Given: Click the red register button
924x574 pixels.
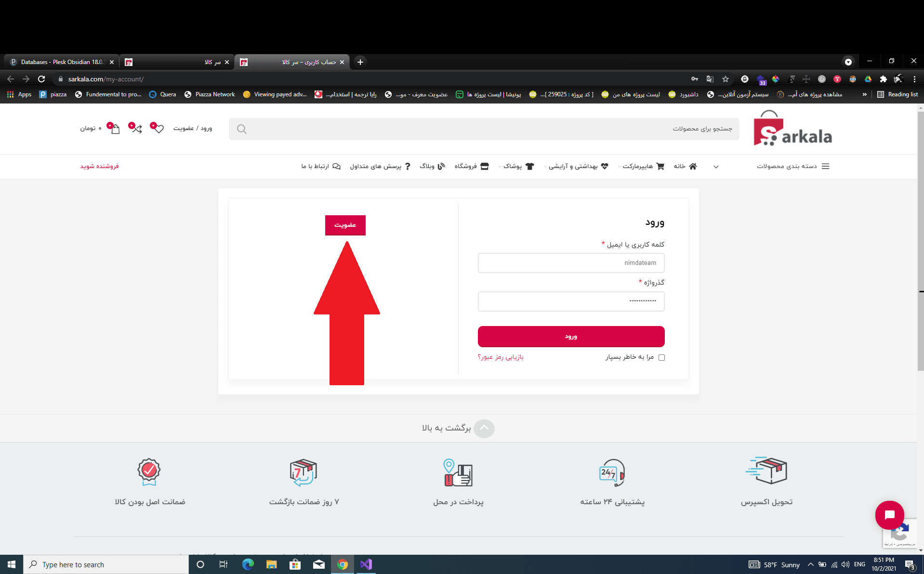Looking at the screenshot, I should [345, 225].
